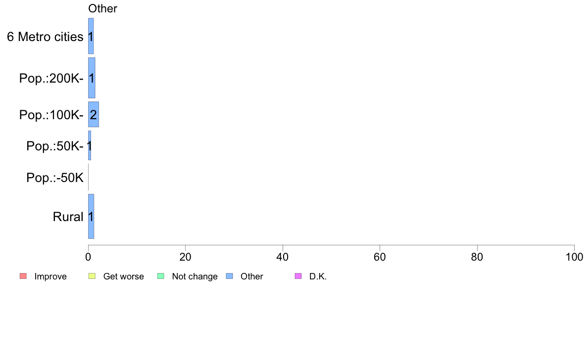The image size is (588, 364).
Task: Click the 100 axis tick label
Action: [x=574, y=257]
